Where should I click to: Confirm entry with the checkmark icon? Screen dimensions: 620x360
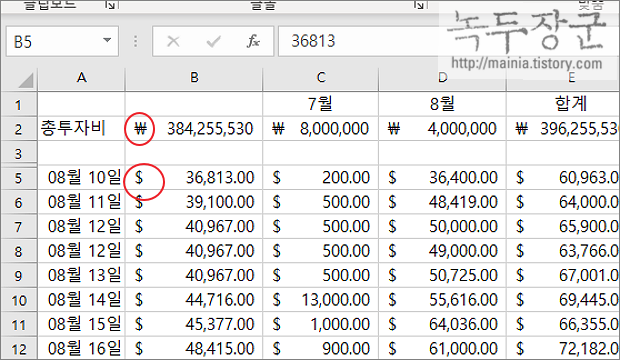[214, 41]
